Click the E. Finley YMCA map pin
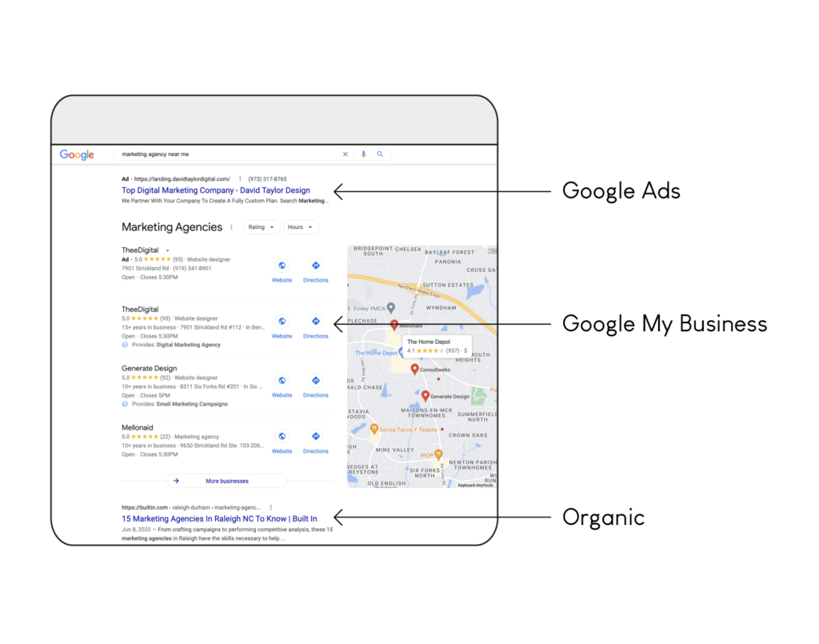Image resolution: width=819 pixels, height=644 pixels. pos(390,308)
